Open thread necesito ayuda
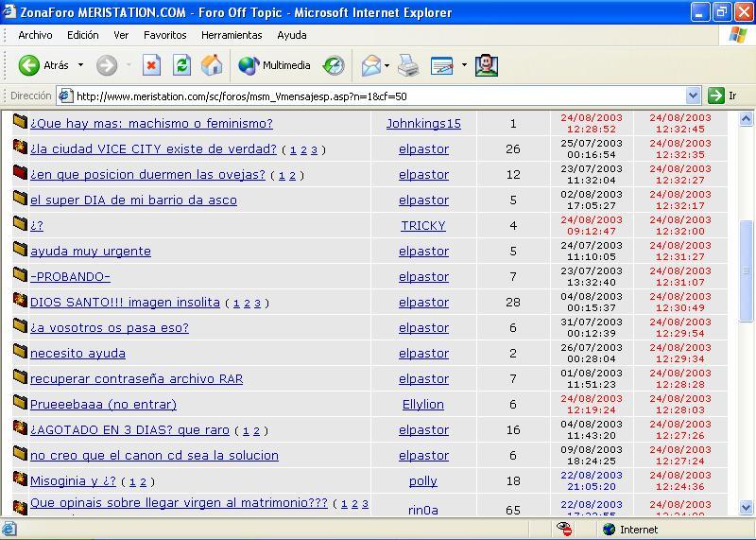This screenshot has width=756, height=540. click(77, 354)
